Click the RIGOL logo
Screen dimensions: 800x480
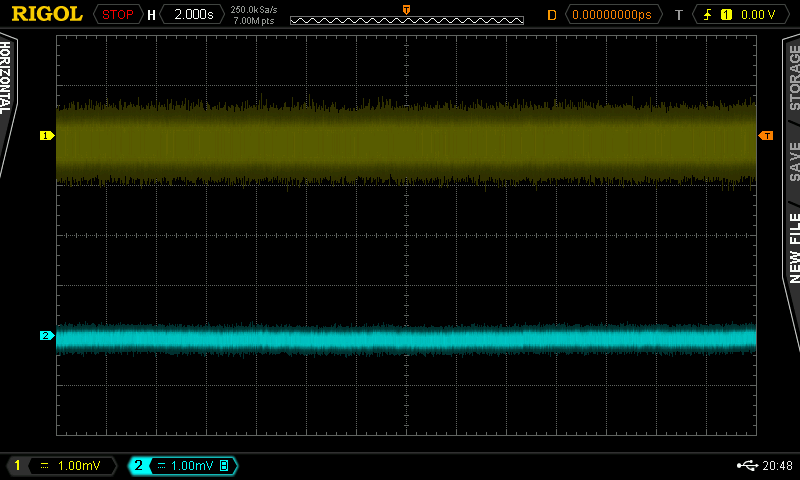click(x=46, y=14)
